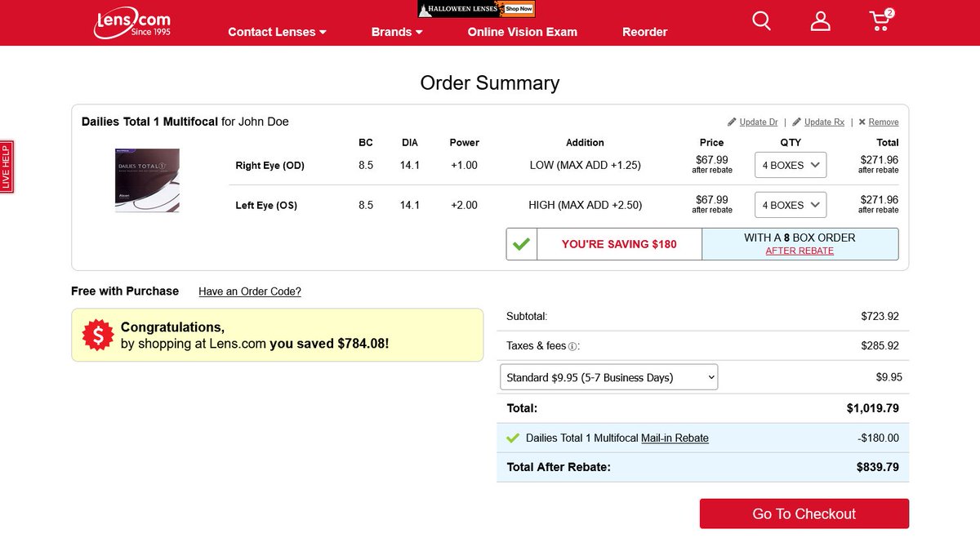Click the LIVE HELP side tab
Screen dimensions: 980x547
[x=7, y=167]
